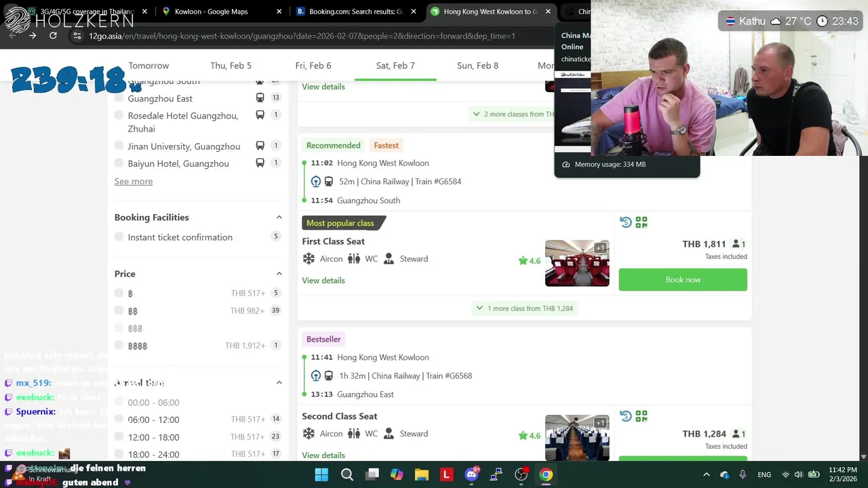Click the Steward icon for First Class Seat
This screenshot has height=488, width=868.
[x=389, y=259]
